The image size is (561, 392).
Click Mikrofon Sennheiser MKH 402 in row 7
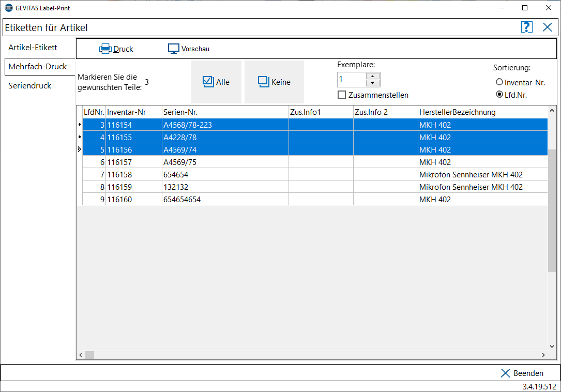482,175
